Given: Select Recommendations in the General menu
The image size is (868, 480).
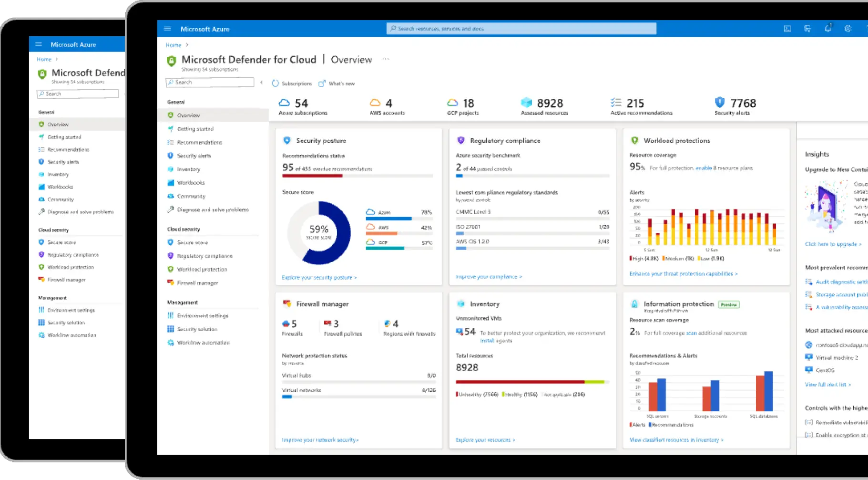Looking at the screenshot, I should coord(199,142).
